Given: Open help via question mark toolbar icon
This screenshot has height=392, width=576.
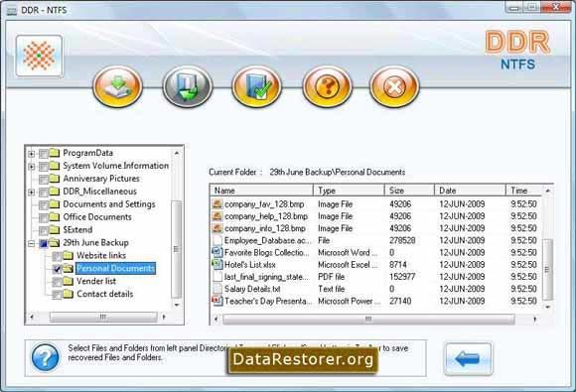Looking at the screenshot, I should [327, 87].
